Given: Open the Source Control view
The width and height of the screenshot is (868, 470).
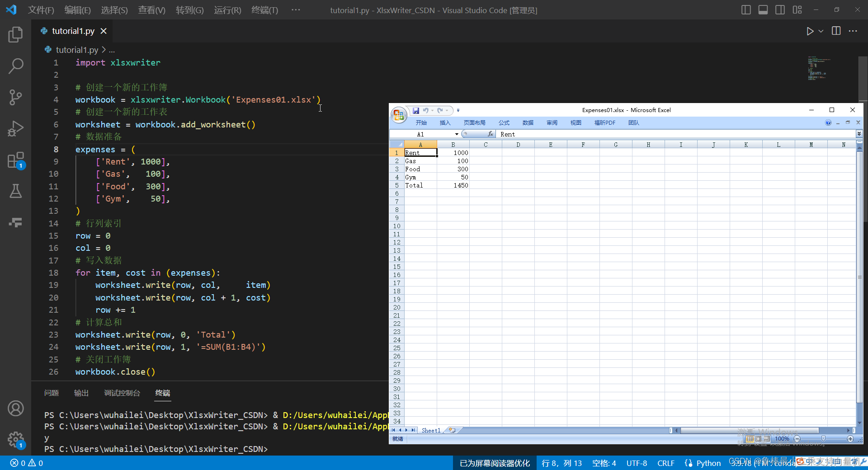Looking at the screenshot, I should [x=16, y=97].
